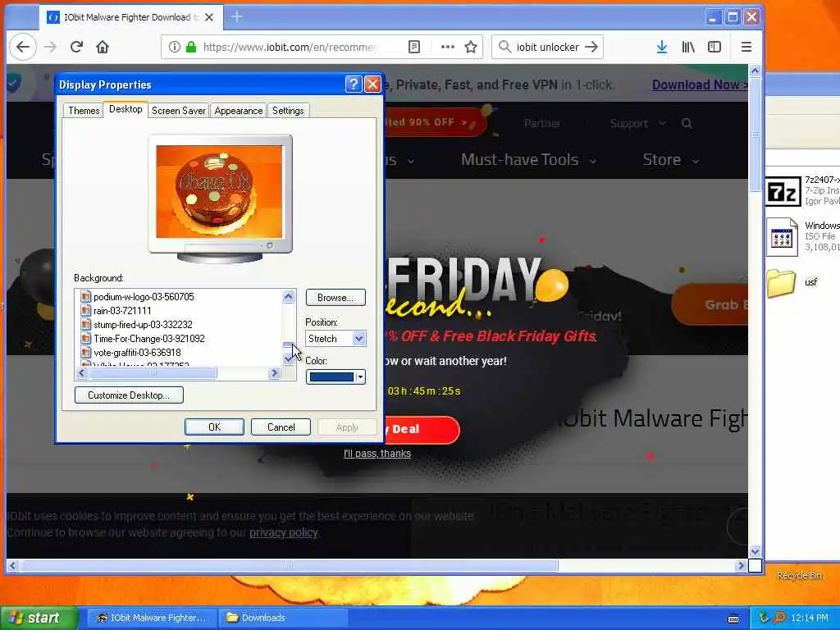Click Firefox horizontal scrollbar thumb
The width and height of the screenshot is (840, 630).
289,565
